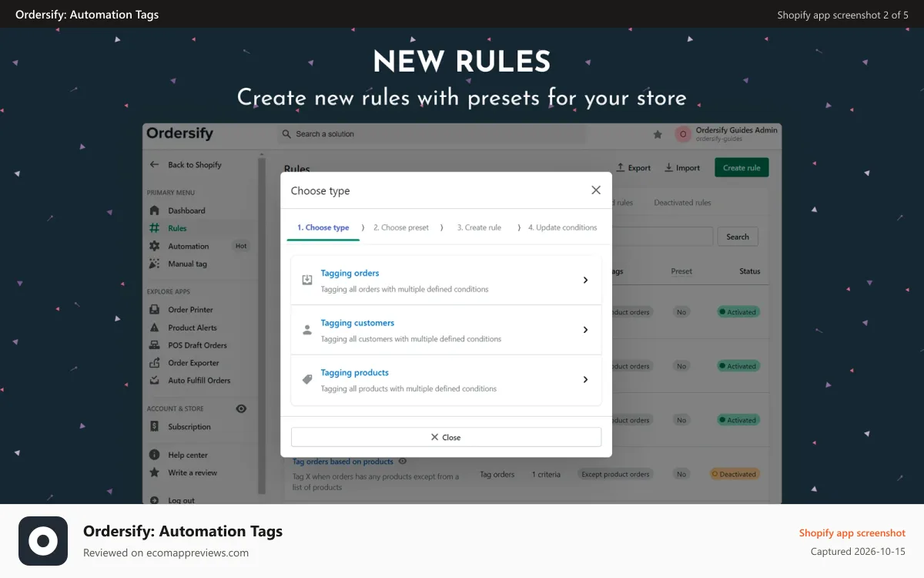Click the Tag orders type cell

click(497, 475)
